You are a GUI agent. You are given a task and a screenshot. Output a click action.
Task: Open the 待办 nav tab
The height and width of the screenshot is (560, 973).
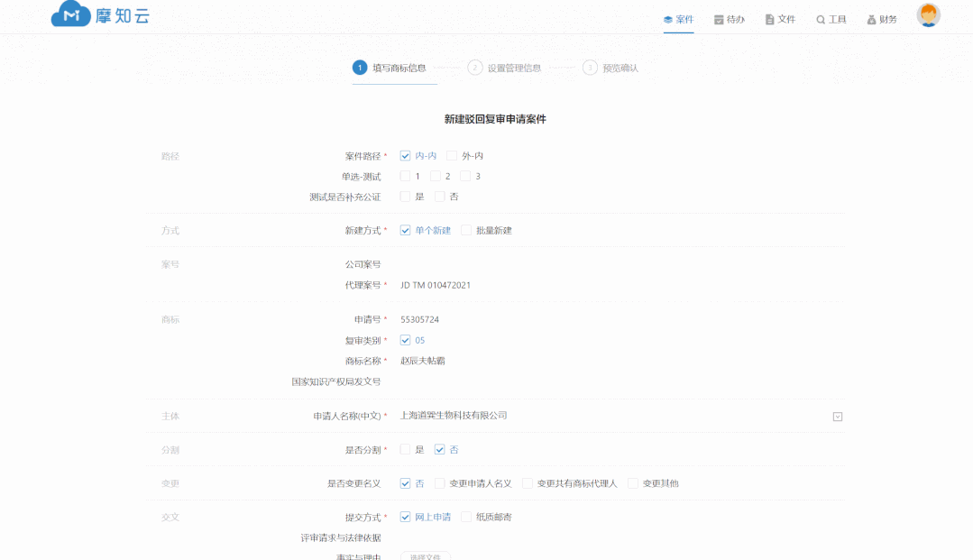(730, 20)
